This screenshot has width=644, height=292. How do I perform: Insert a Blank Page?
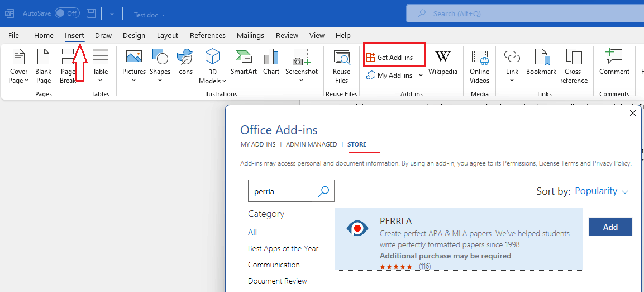tap(43, 66)
